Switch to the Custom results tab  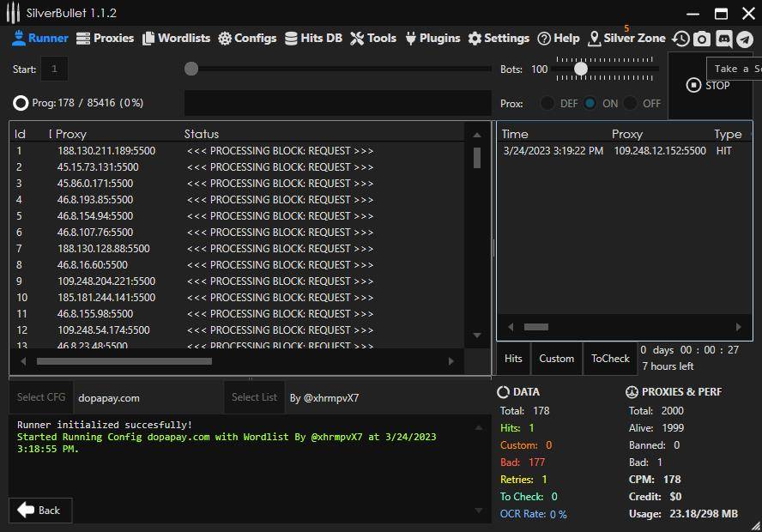556,359
